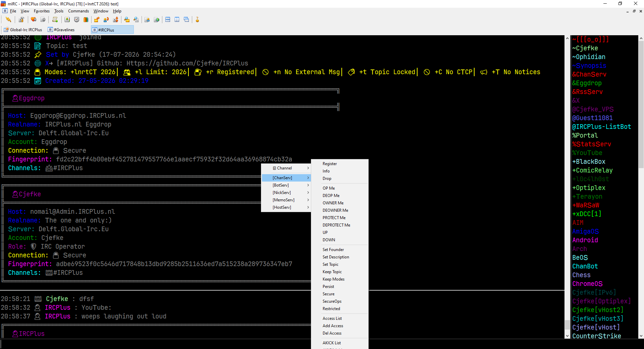Switch to Global-Irc IRCPlus status tab

coord(23,30)
